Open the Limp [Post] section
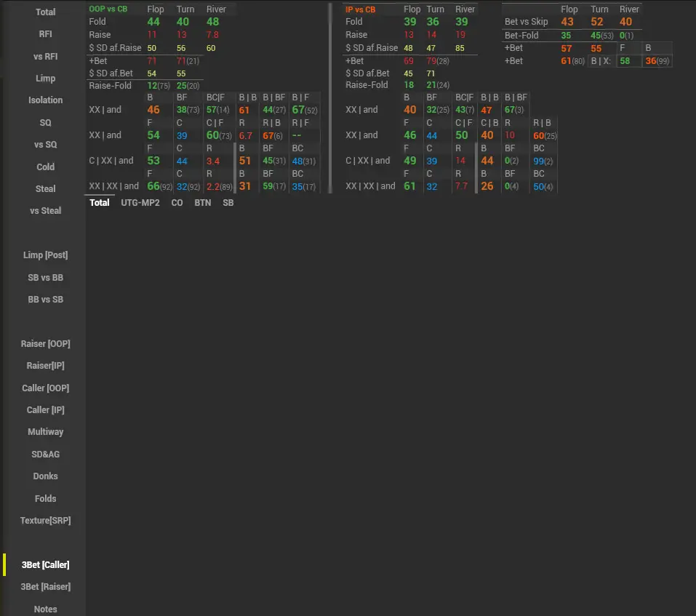Image resolution: width=696 pixels, height=616 pixels. coord(45,255)
